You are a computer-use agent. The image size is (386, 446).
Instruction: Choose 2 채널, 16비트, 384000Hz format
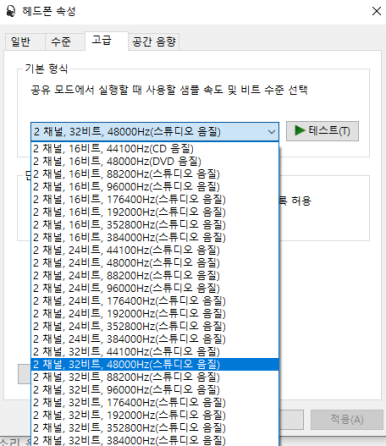[155, 237]
